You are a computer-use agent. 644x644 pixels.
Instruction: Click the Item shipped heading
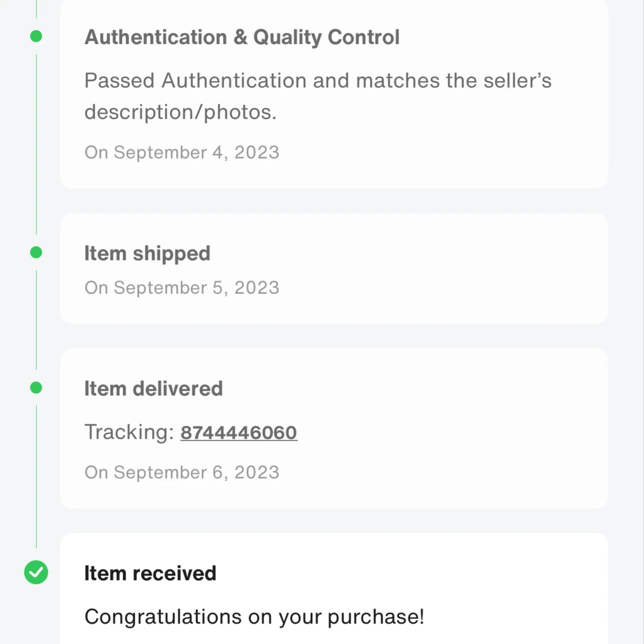[147, 254]
